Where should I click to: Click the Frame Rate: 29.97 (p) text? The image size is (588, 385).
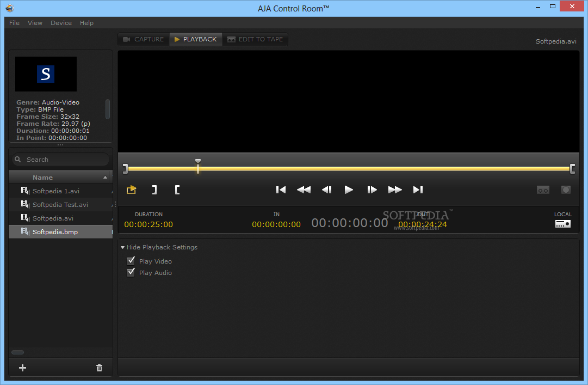pos(53,124)
